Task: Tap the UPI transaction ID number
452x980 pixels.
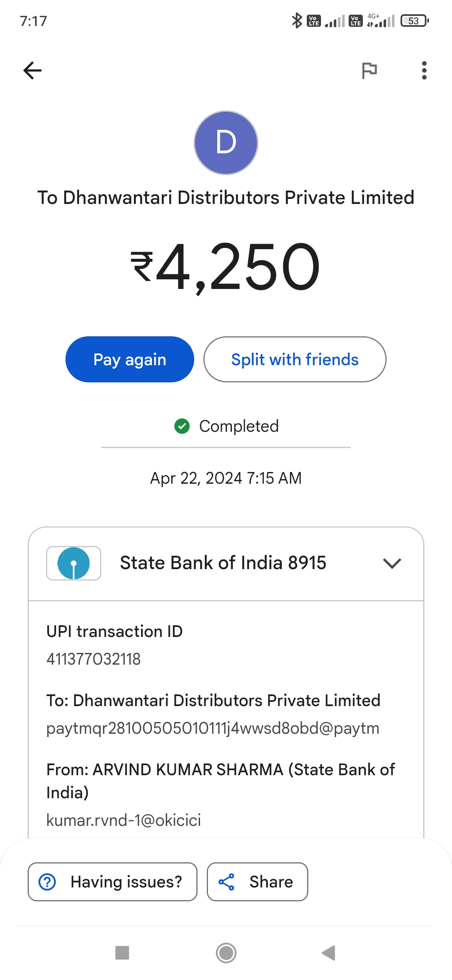Action: tap(94, 659)
